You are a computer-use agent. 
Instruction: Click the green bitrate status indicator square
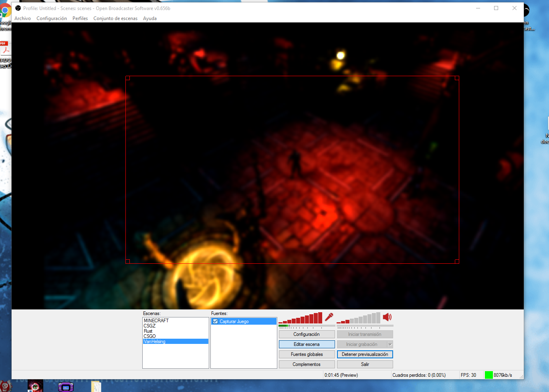[x=488, y=375]
